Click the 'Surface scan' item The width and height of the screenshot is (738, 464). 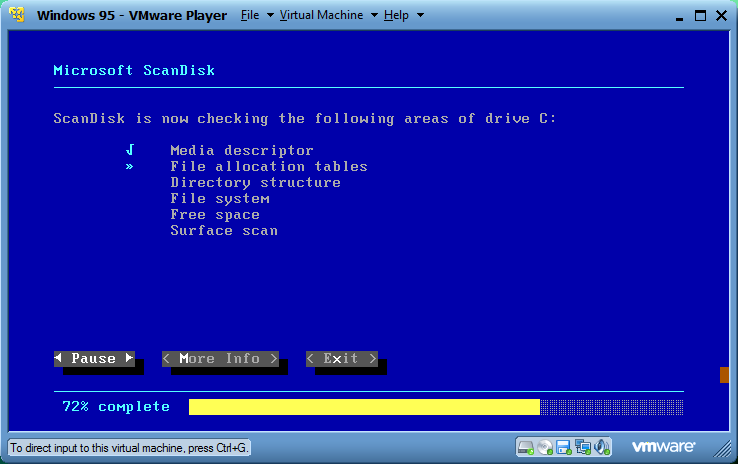pyautogui.click(x=224, y=231)
